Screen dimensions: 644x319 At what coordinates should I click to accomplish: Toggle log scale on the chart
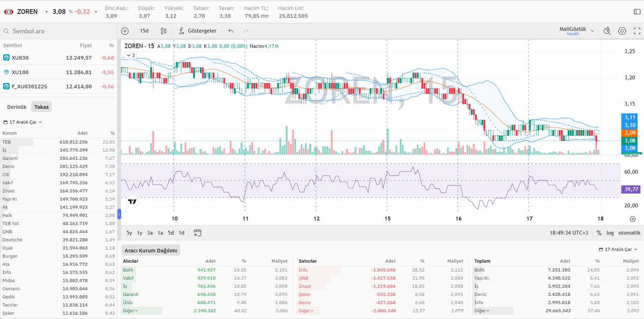click(610, 233)
